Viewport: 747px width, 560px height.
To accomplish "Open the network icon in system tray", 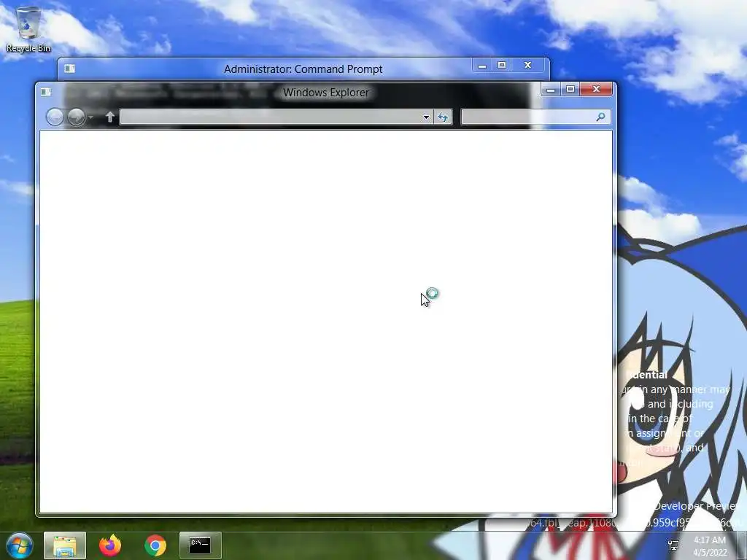I will (x=673, y=545).
